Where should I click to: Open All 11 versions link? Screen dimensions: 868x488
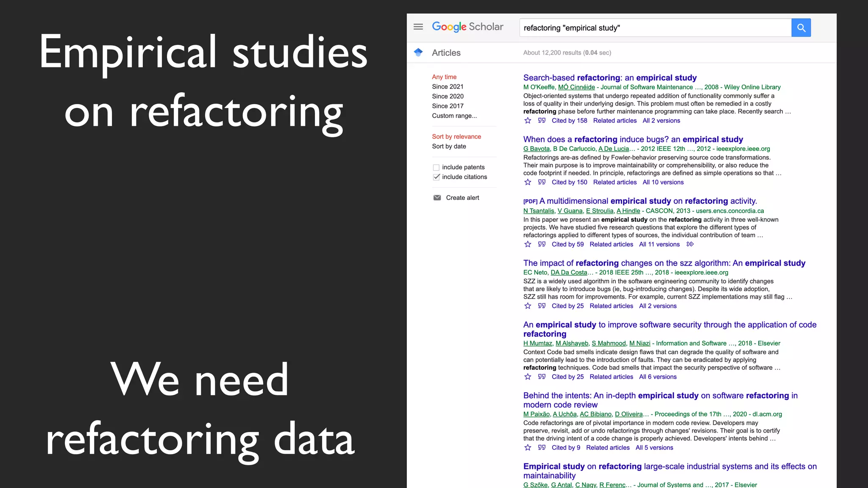coord(659,244)
